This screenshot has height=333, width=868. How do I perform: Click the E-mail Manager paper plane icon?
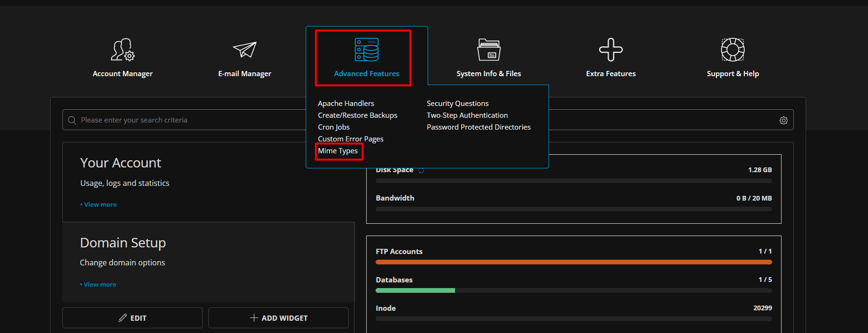(x=244, y=50)
